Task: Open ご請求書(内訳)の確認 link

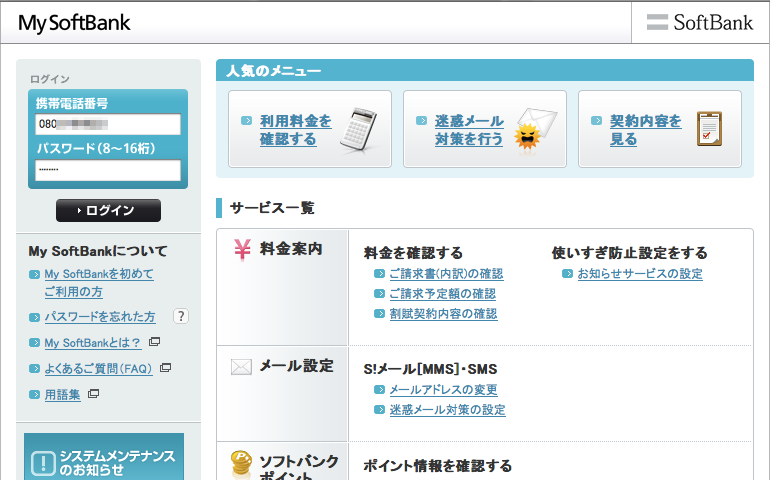Action: (446, 274)
